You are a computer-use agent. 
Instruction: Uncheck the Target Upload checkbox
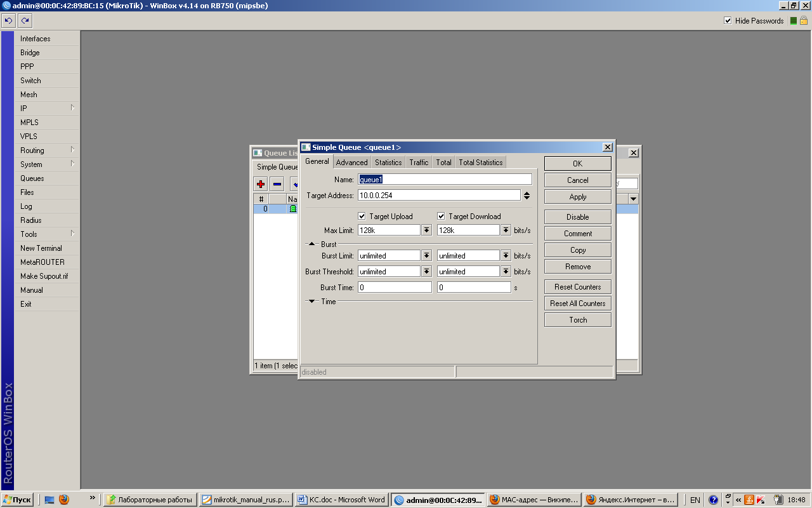coord(362,217)
